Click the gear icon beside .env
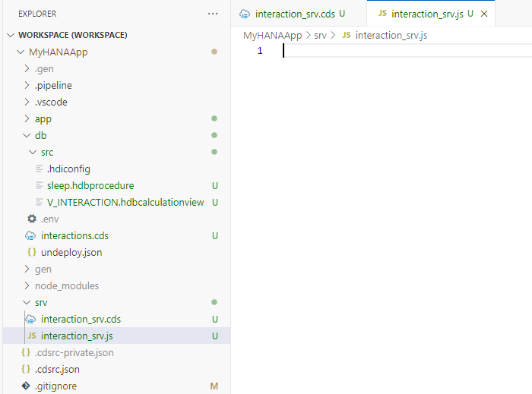Viewport: 532px width, 394px height. tap(32, 219)
